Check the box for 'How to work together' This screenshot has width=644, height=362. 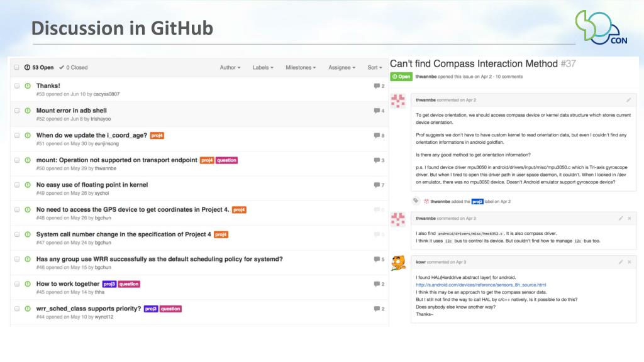tap(17, 284)
